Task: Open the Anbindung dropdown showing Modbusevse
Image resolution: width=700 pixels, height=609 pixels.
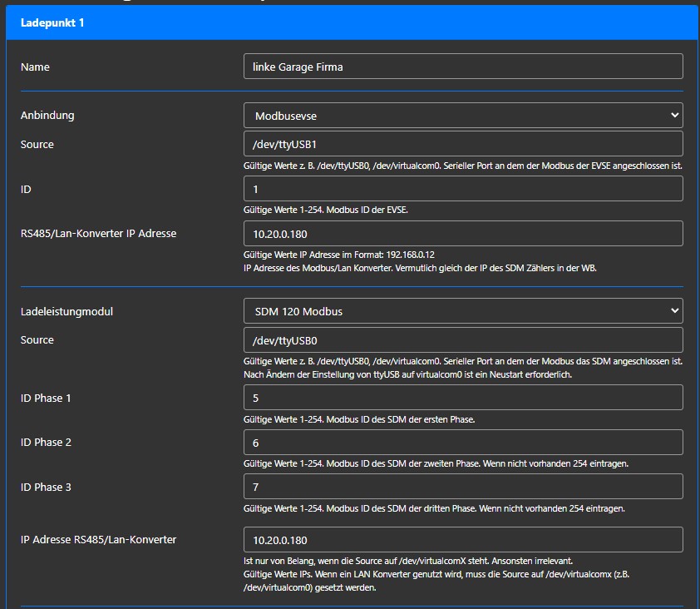Action: tap(463, 115)
